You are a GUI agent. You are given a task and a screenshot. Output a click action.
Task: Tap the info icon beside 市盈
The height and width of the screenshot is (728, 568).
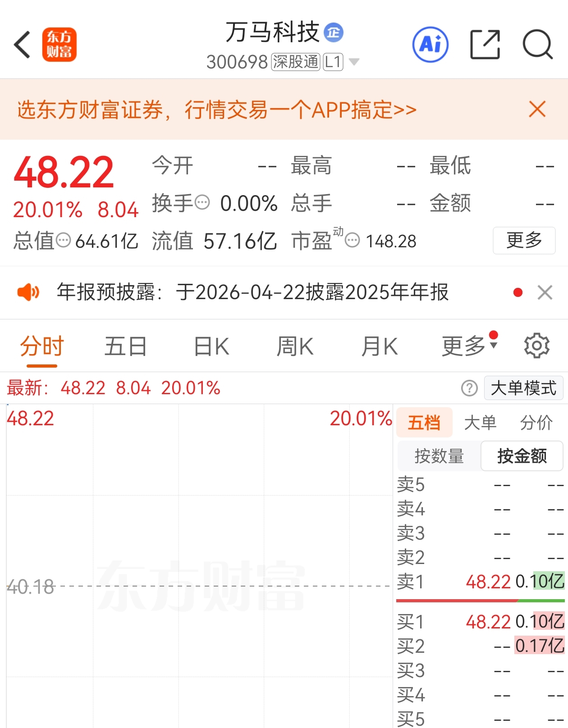pyautogui.click(x=352, y=240)
